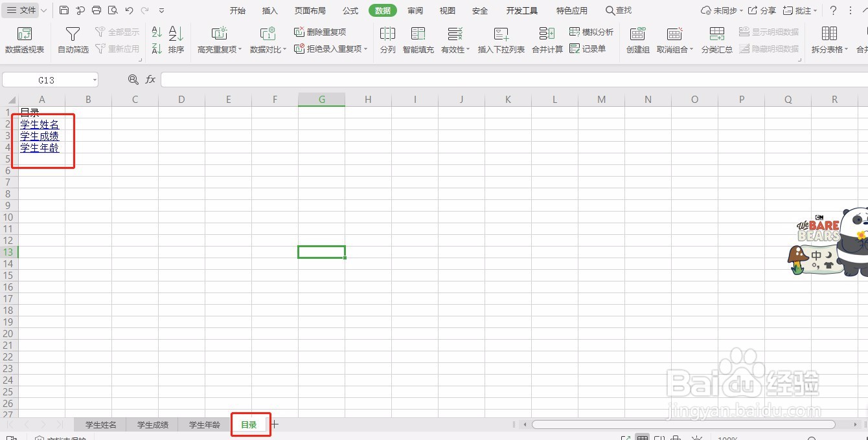Click the 未同步 cloud sync button
This screenshot has width=868, height=440.
coord(721,10)
